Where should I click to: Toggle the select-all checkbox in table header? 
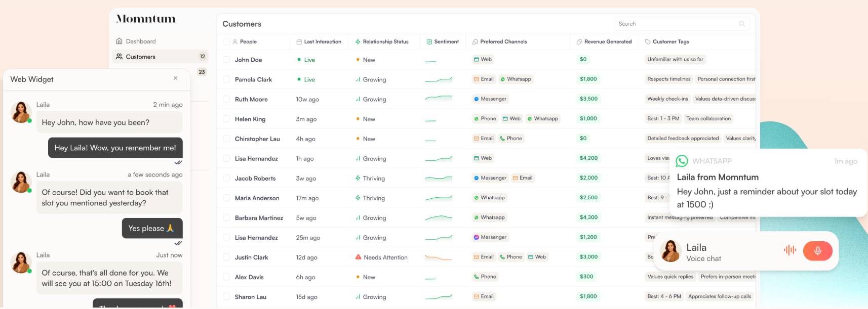point(226,42)
